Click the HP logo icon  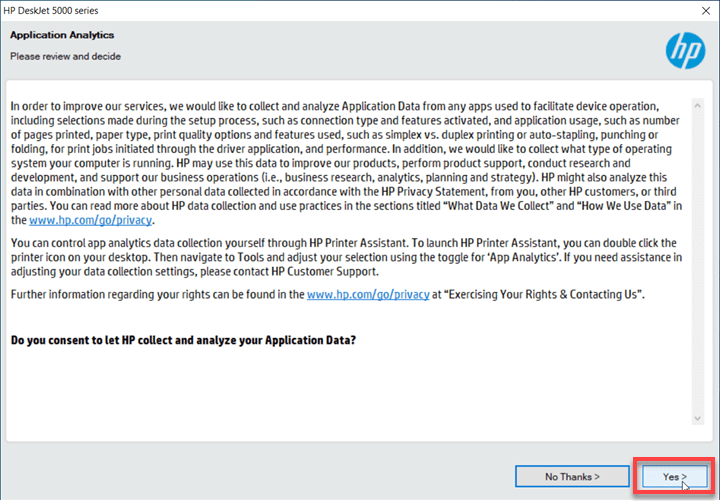[686, 51]
